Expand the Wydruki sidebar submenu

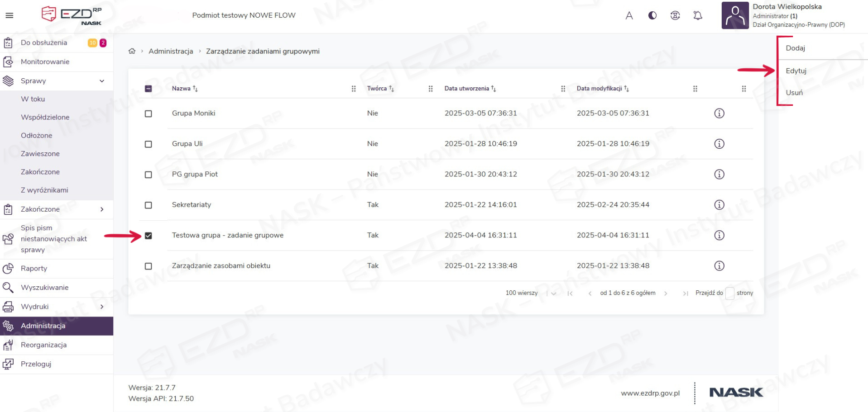pos(102,307)
